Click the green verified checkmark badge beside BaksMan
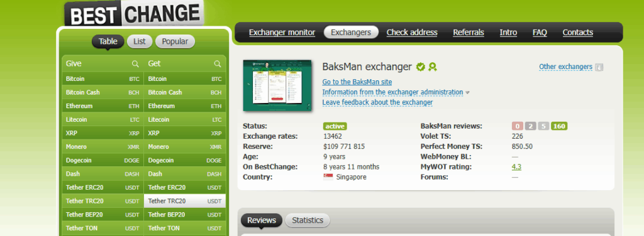 (x=420, y=67)
